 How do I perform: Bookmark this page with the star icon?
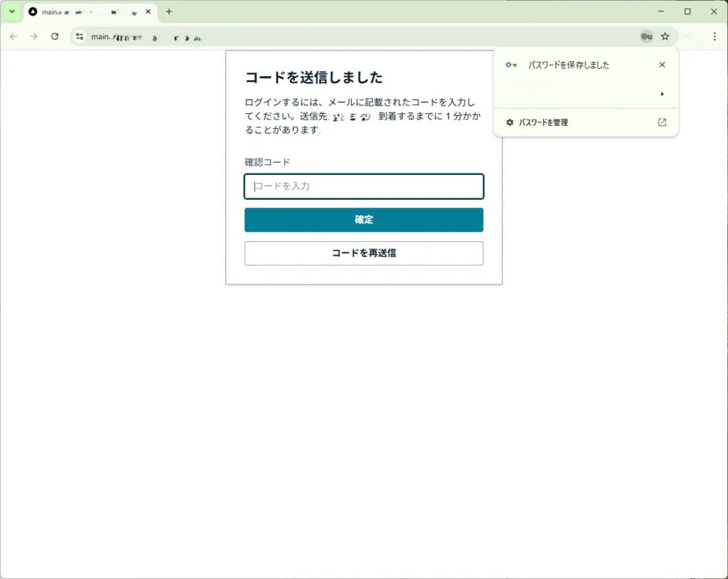tap(665, 36)
